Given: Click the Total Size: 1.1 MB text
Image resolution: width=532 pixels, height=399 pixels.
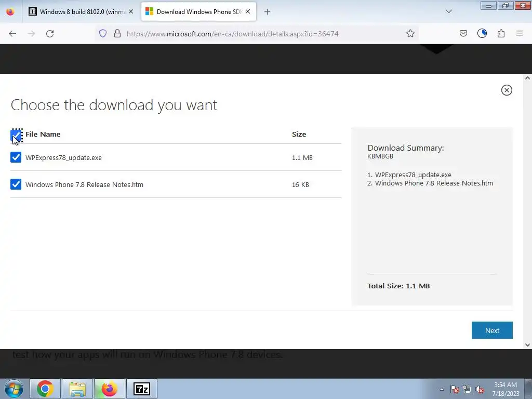Looking at the screenshot, I should tap(398, 286).
